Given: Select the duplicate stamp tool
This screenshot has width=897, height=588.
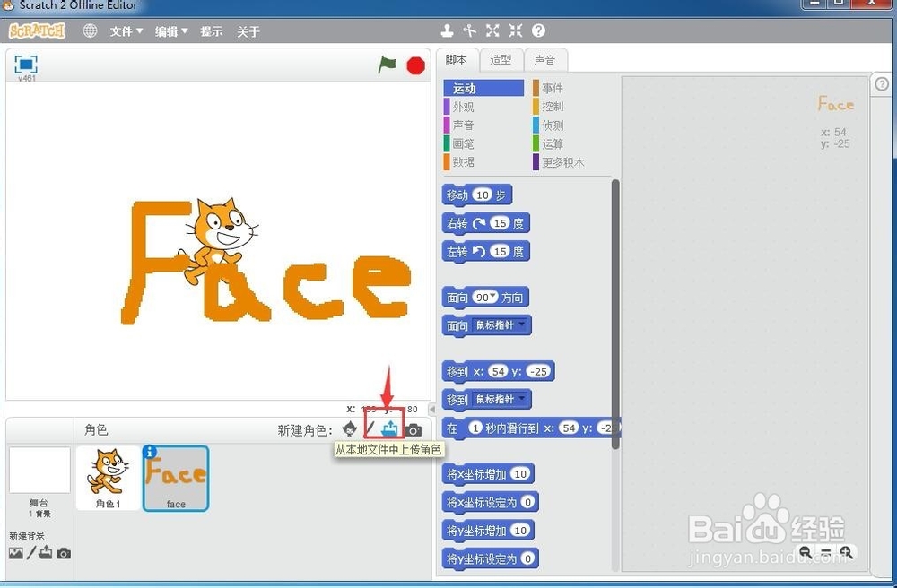Looking at the screenshot, I should pyautogui.click(x=448, y=30).
